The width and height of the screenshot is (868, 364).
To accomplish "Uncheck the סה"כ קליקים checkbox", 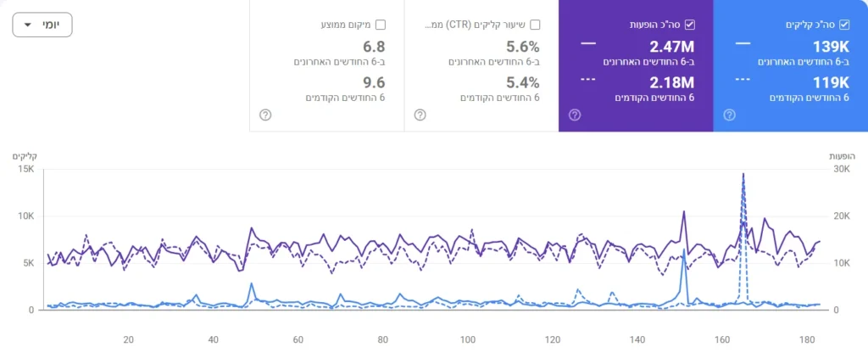I will coord(844,25).
